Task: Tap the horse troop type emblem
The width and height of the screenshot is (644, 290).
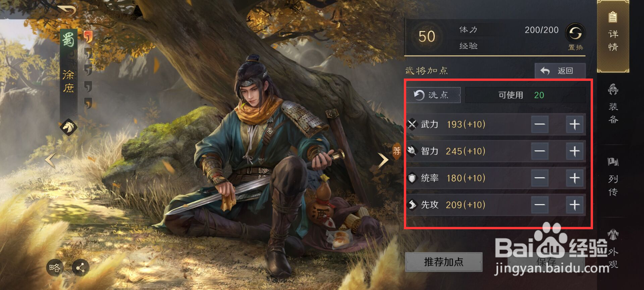Action: (69, 127)
